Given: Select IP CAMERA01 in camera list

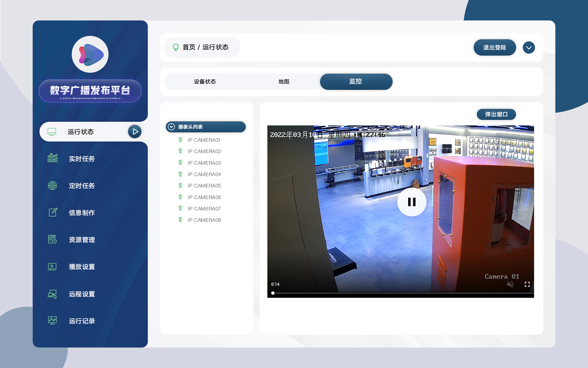Looking at the screenshot, I should (x=204, y=140).
